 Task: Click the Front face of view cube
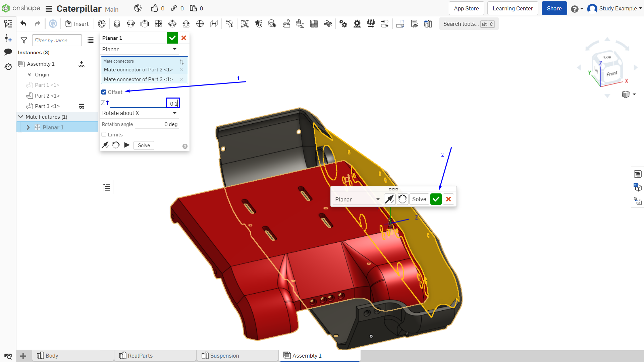click(x=611, y=73)
